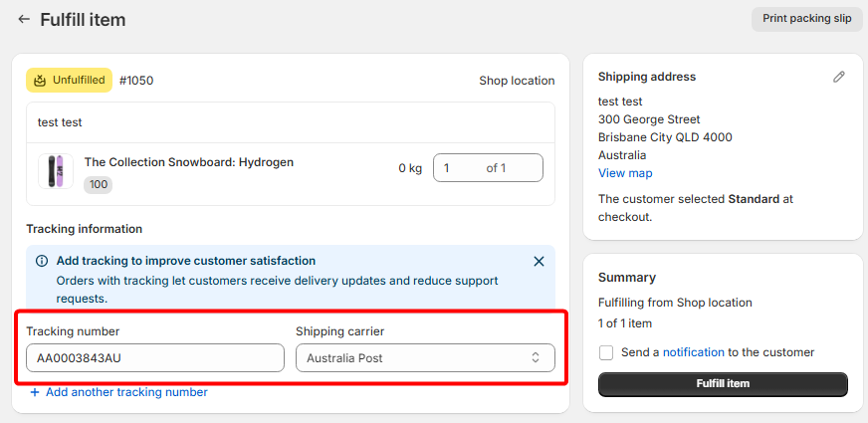Click into the Tracking number field
Viewport: 868px width, 423px height.
155,358
